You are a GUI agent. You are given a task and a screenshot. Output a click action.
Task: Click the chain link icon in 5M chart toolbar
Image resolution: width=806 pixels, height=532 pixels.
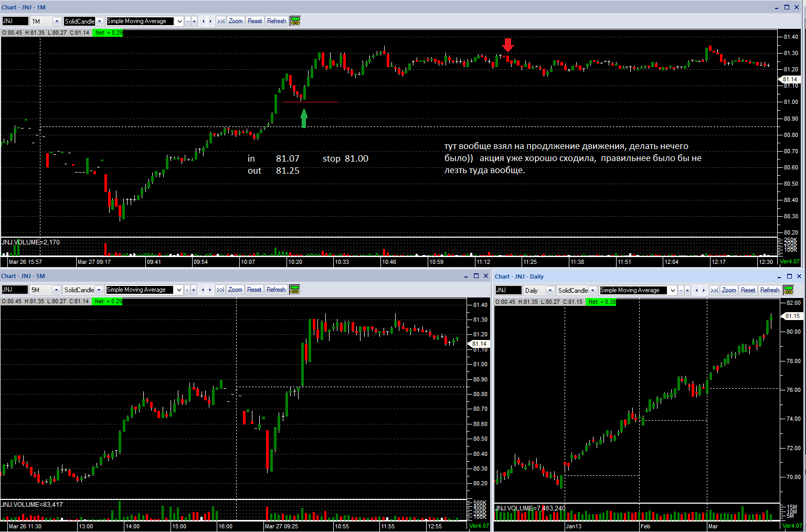(295, 290)
